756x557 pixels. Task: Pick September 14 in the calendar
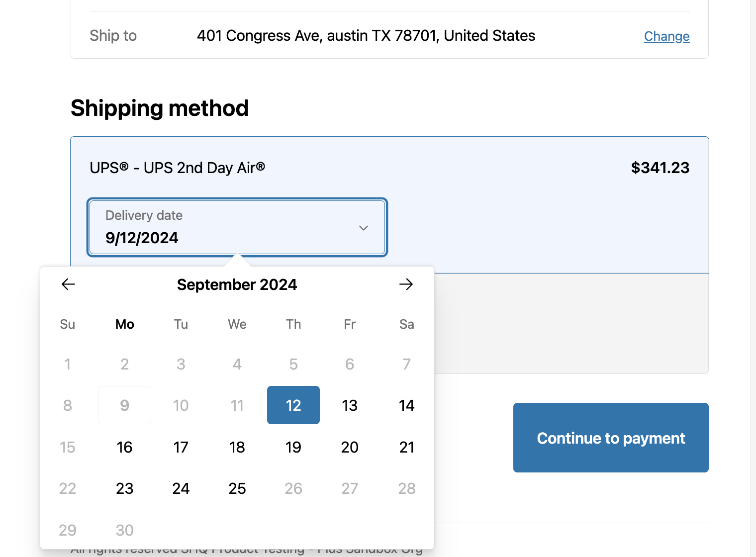pos(406,405)
